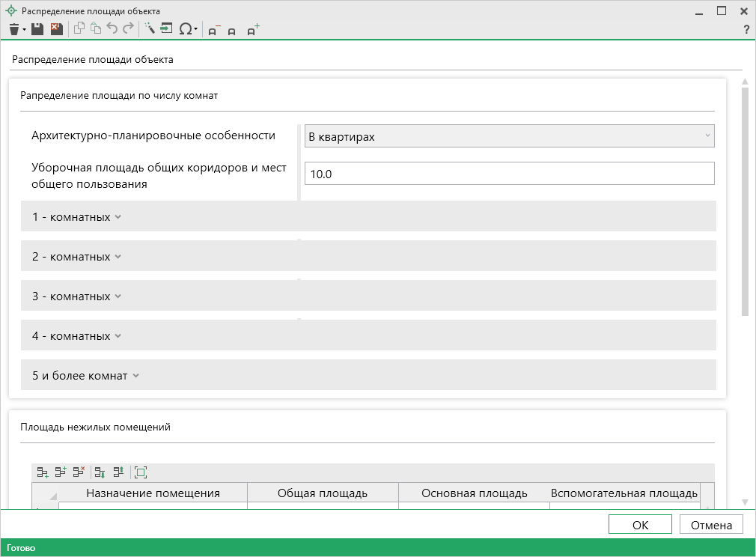Expand the 5 и более комнат section
The width and height of the screenshot is (756, 557).
pos(85,376)
